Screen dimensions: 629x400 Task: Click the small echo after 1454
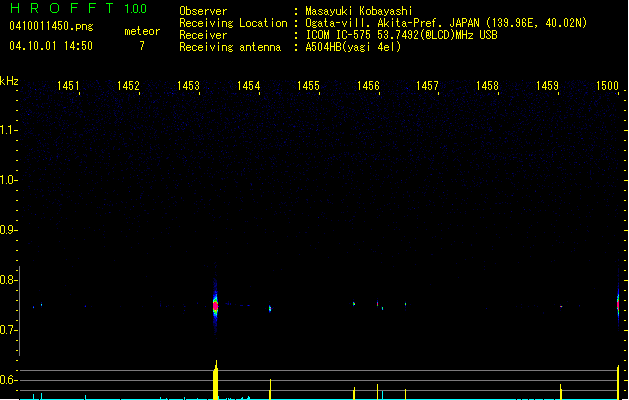tap(270, 308)
